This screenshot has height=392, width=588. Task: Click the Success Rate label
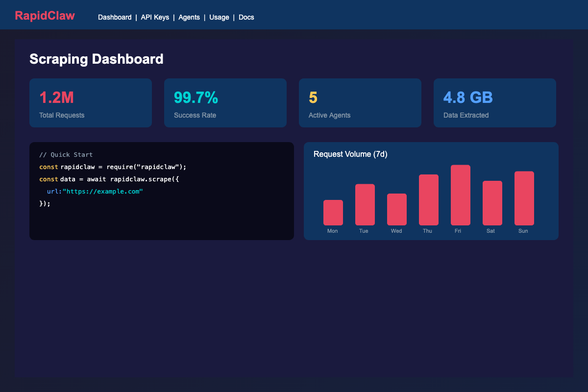(195, 115)
